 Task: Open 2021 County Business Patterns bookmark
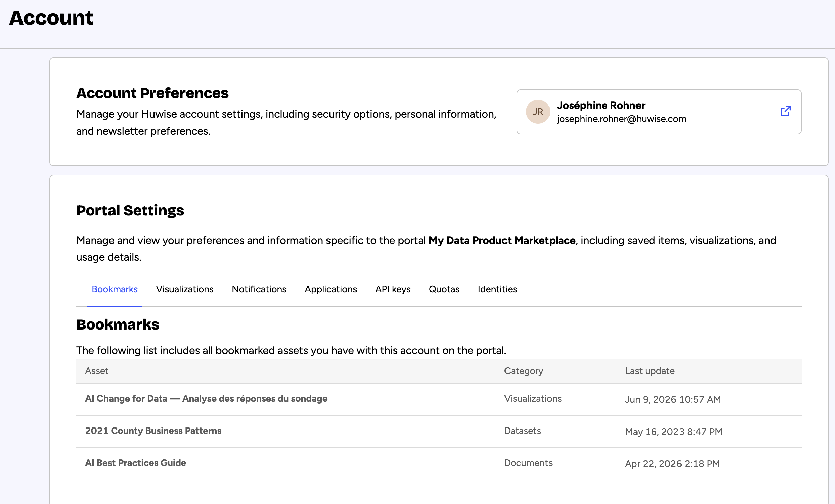pos(153,431)
